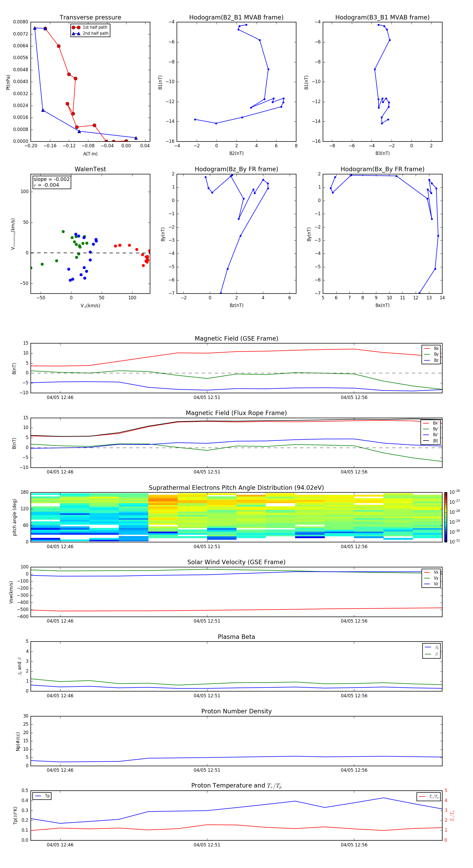This screenshot has width=473, height=868.
Task: Click "Solar Wind Velocity (GSE Frame)" title
Action: tap(236, 562)
